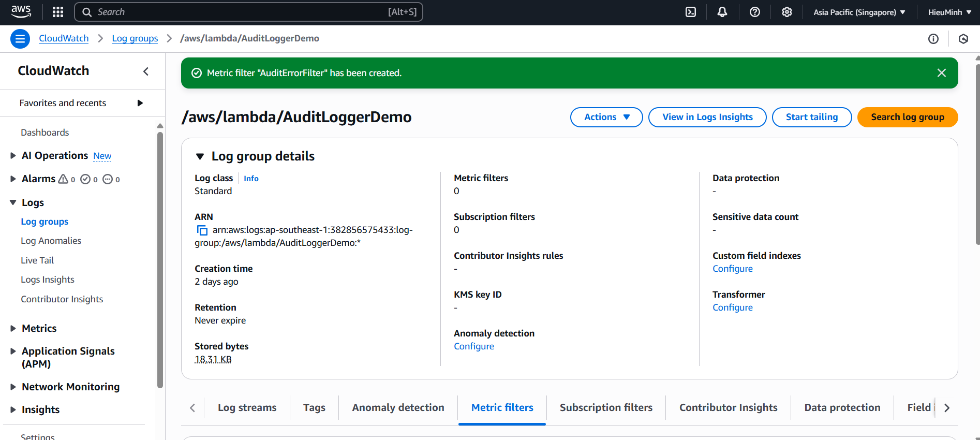Click the main page vertical scrollbar
This screenshot has width=980, height=440.
tap(977, 154)
